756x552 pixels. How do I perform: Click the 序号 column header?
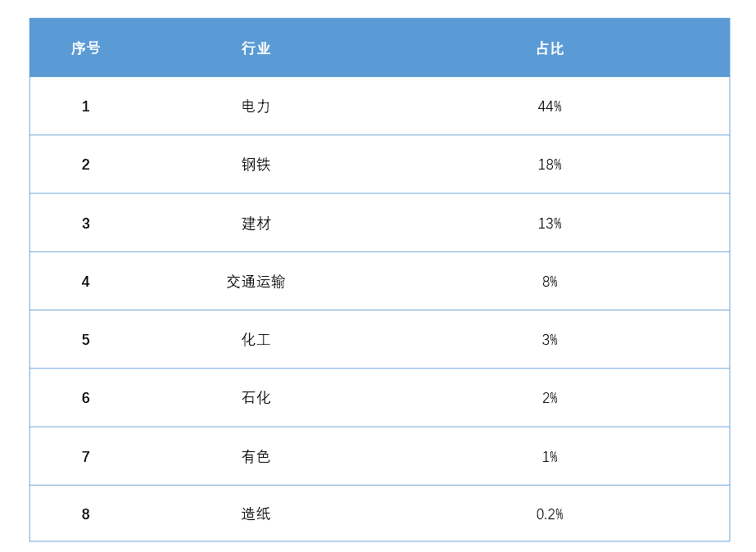(85, 48)
